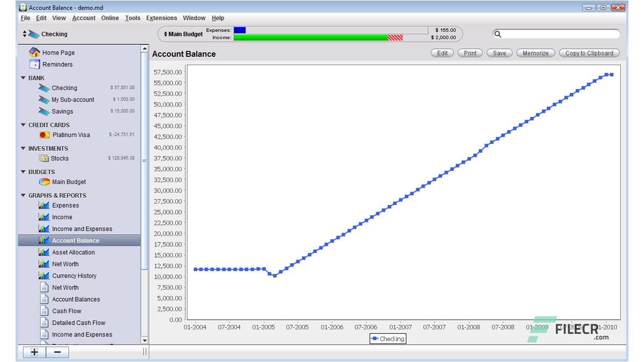Add a new account with the plus button

point(34,352)
